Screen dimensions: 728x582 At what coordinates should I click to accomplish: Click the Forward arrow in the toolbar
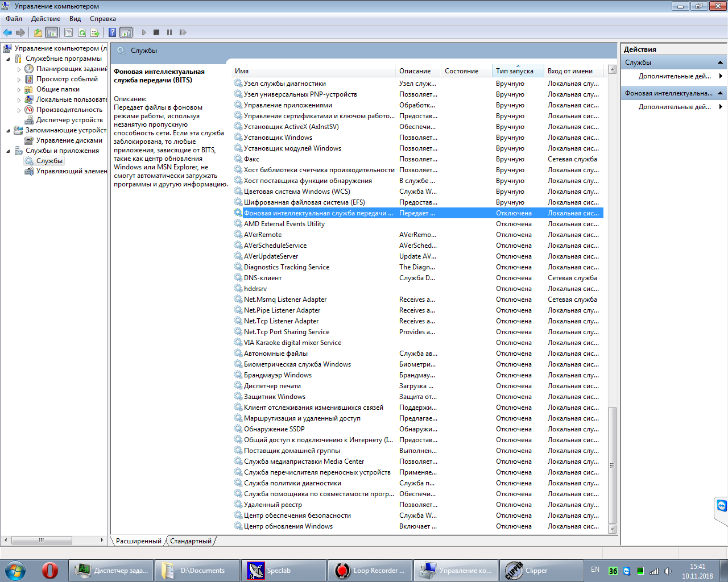coord(20,32)
